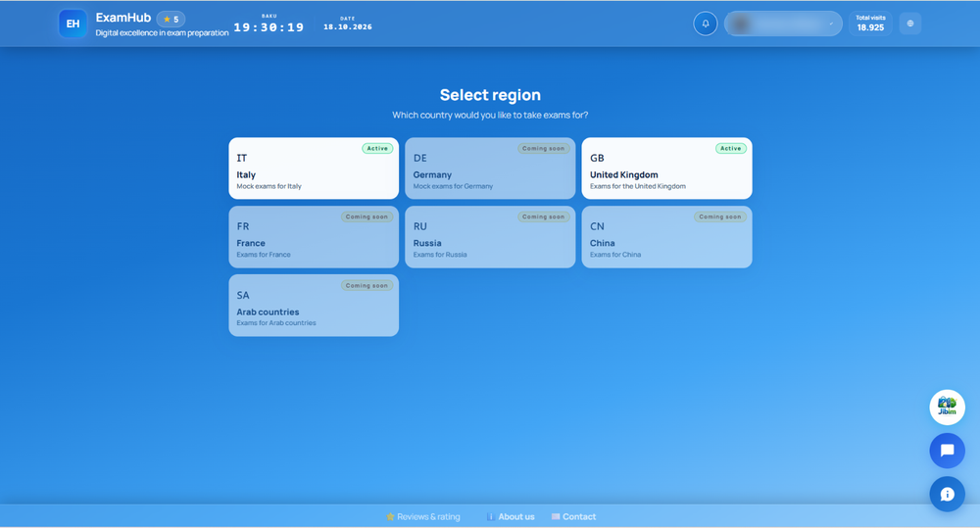Click the date 18.10.2026
Screen dimensions: 980x528
click(x=348, y=26)
